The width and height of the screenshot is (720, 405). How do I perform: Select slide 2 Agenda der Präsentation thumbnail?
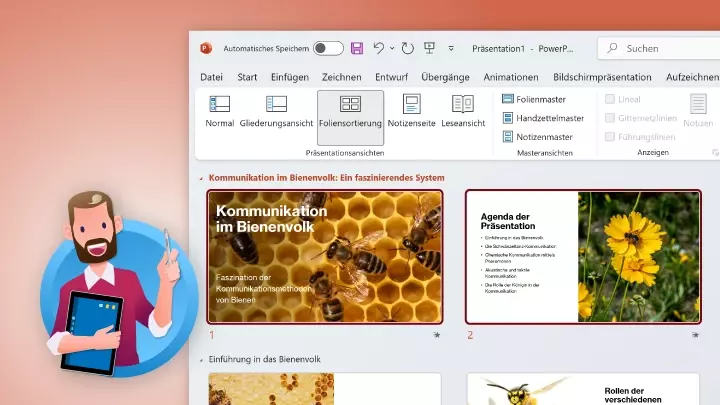tap(583, 257)
